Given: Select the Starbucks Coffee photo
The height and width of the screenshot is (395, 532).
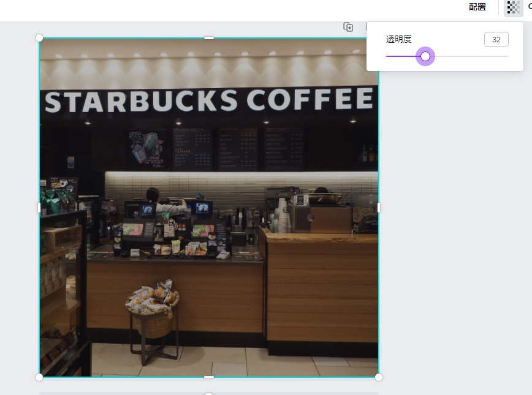Looking at the screenshot, I should pos(209,207).
